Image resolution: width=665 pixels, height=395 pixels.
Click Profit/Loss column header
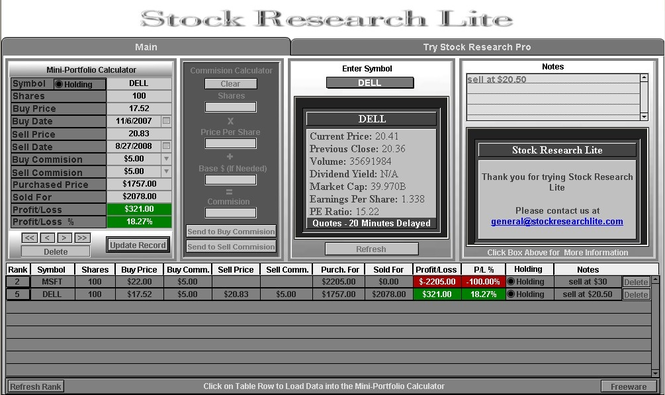click(436, 269)
